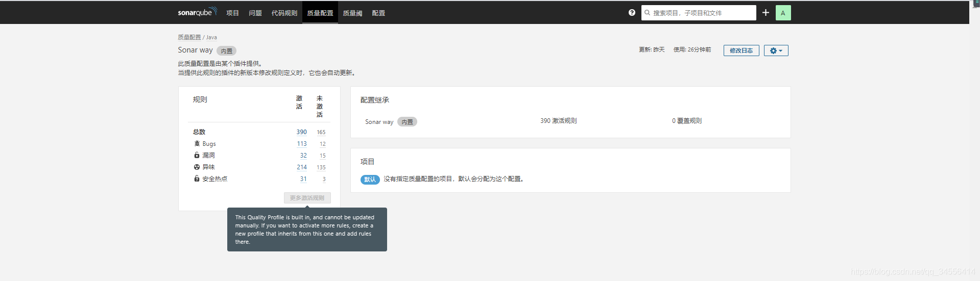
Task: Click the 默认 badge
Action: point(370,180)
